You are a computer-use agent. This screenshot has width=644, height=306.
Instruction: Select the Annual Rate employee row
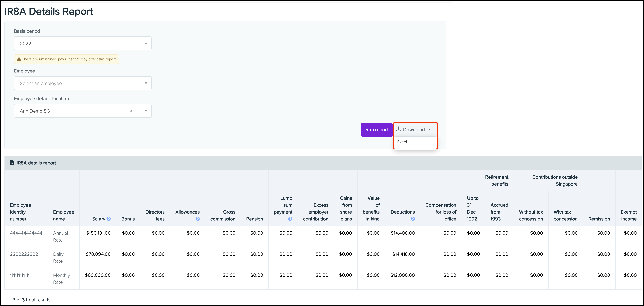point(60,236)
